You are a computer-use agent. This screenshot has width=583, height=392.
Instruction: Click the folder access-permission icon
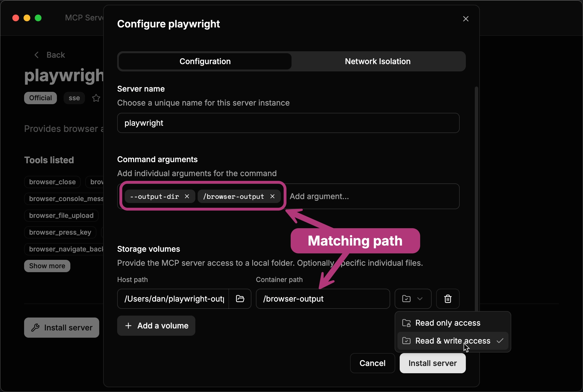[407, 298]
